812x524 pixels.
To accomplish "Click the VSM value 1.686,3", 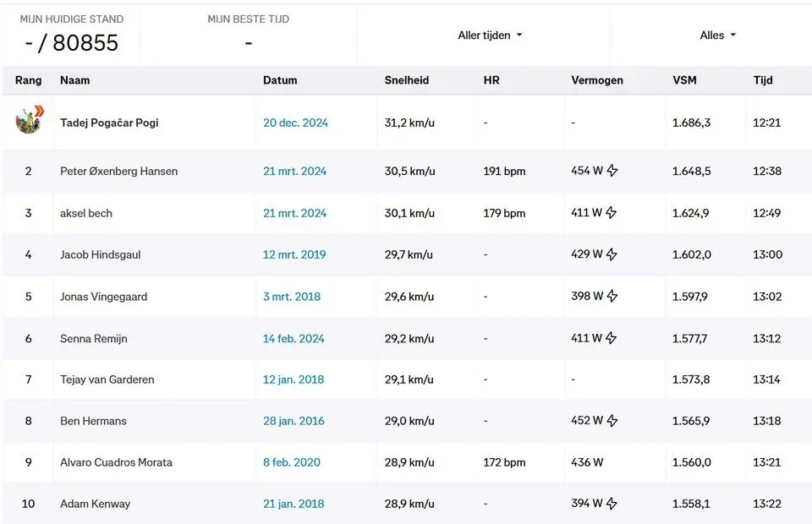I will pyautogui.click(x=691, y=123).
